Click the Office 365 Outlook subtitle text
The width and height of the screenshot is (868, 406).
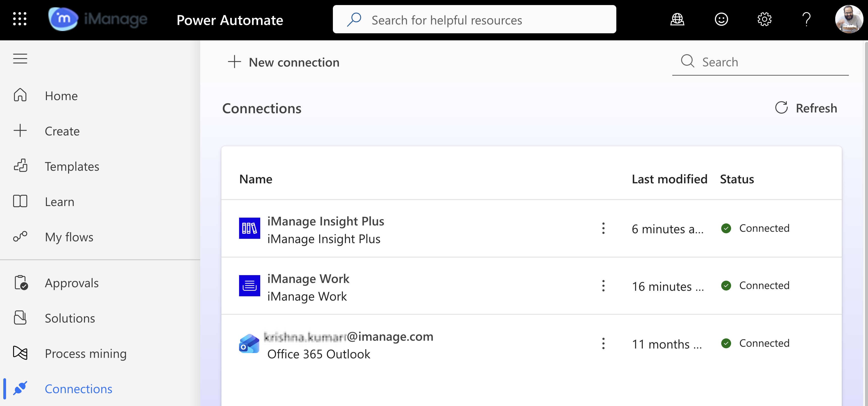pos(319,354)
